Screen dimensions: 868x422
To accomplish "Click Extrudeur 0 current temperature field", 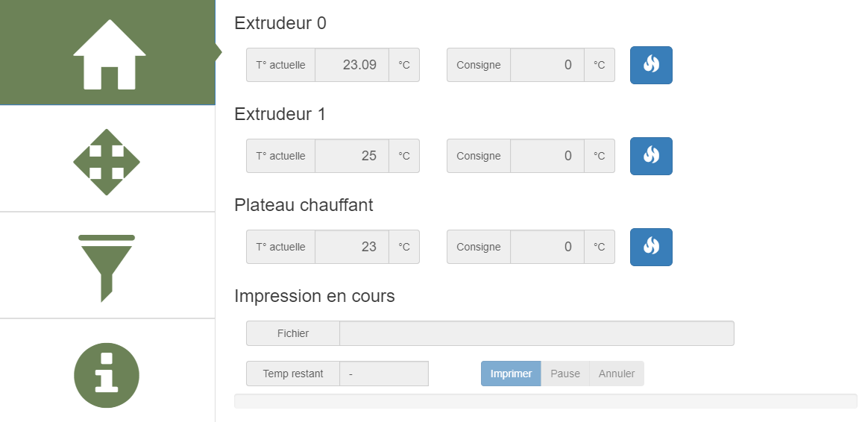I will click(351, 65).
